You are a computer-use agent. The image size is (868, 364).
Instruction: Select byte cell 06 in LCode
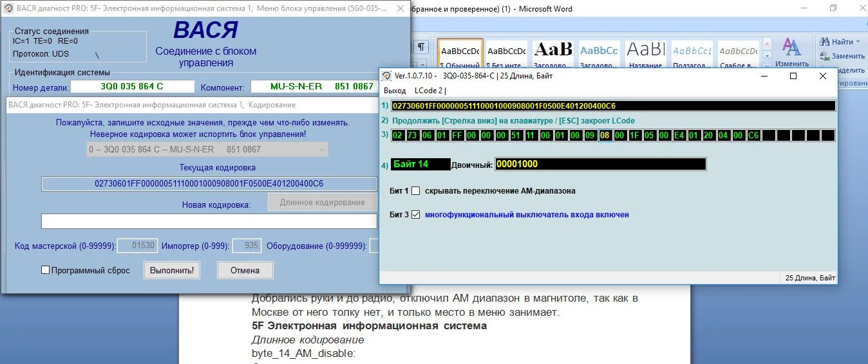(x=428, y=136)
